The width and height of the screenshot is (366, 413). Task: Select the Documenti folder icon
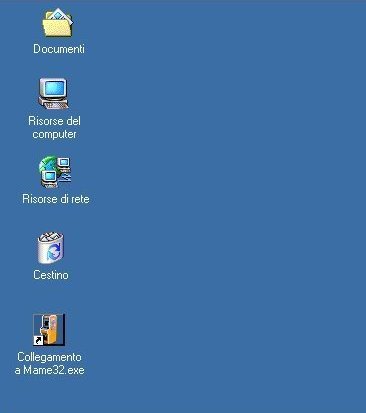pyautogui.click(x=57, y=22)
